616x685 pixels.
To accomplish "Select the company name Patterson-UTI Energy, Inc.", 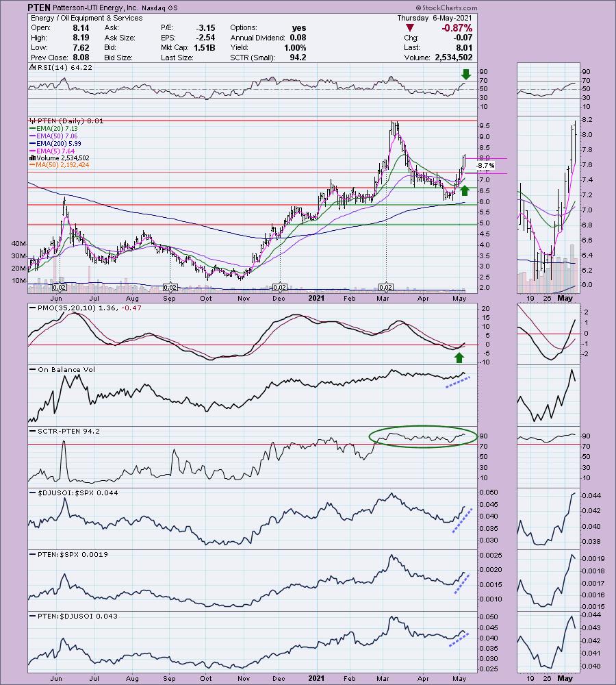I will 96,8.
